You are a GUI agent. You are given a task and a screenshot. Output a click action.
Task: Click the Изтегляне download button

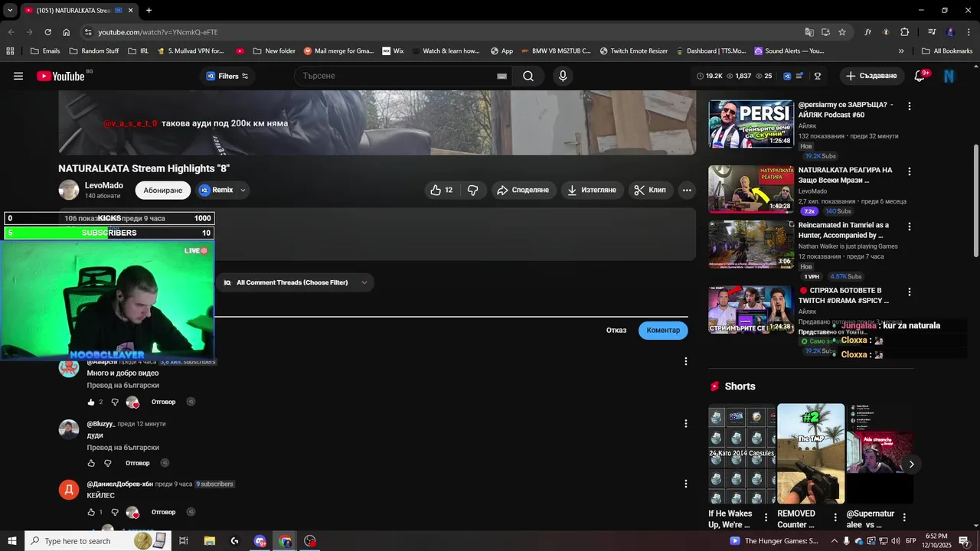click(x=593, y=190)
